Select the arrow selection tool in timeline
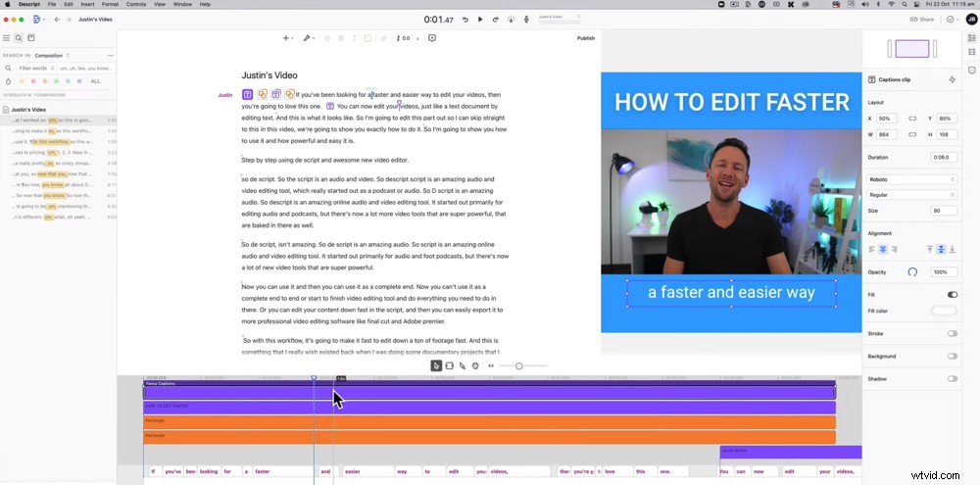The width and height of the screenshot is (980, 485). pos(436,365)
